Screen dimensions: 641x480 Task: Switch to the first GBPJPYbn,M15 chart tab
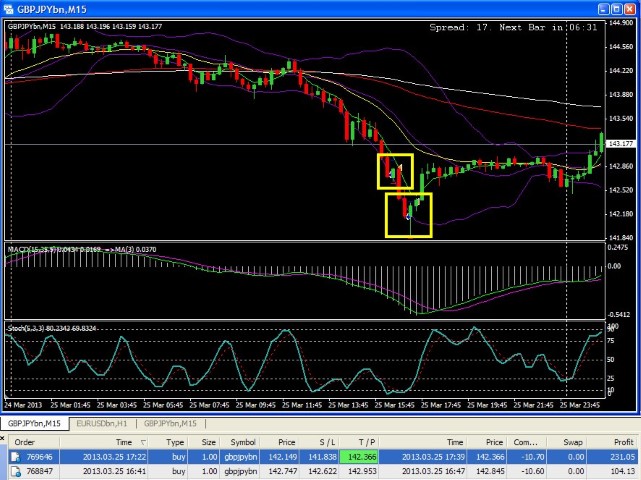tap(34, 424)
